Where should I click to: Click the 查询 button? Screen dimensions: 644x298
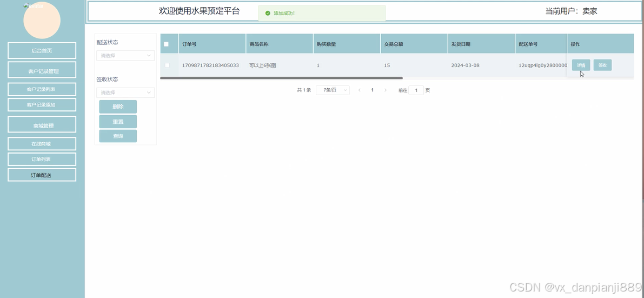tap(118, 136)
